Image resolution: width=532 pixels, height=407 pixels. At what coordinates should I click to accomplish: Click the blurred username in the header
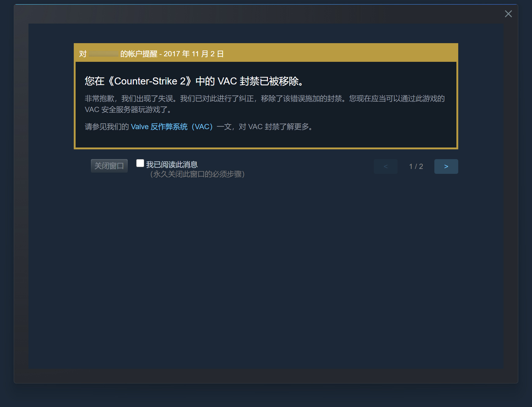click(x=103, y=54)
